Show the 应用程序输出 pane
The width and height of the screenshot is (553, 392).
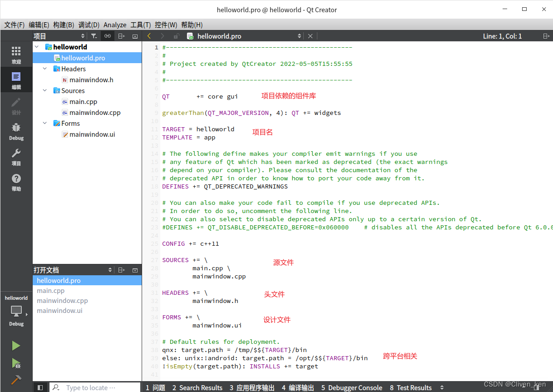[252, 387]
